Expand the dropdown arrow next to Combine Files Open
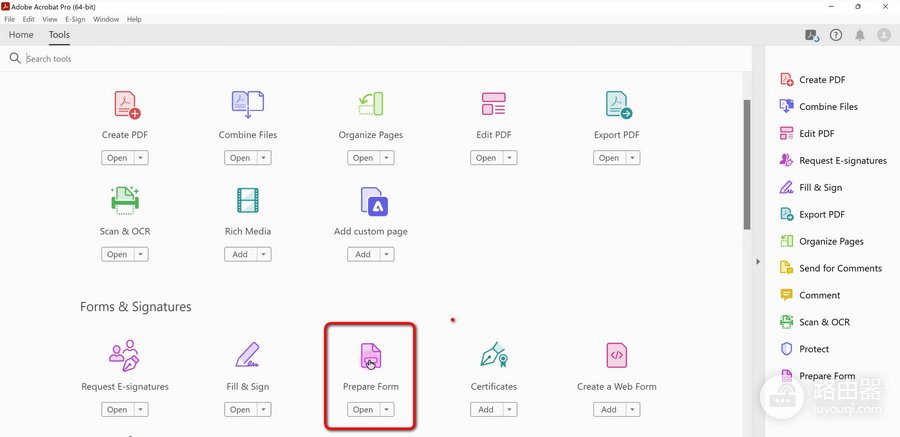The width and height of the screenshot is (900, 437). pyautogui.click(x=264, y=158)
